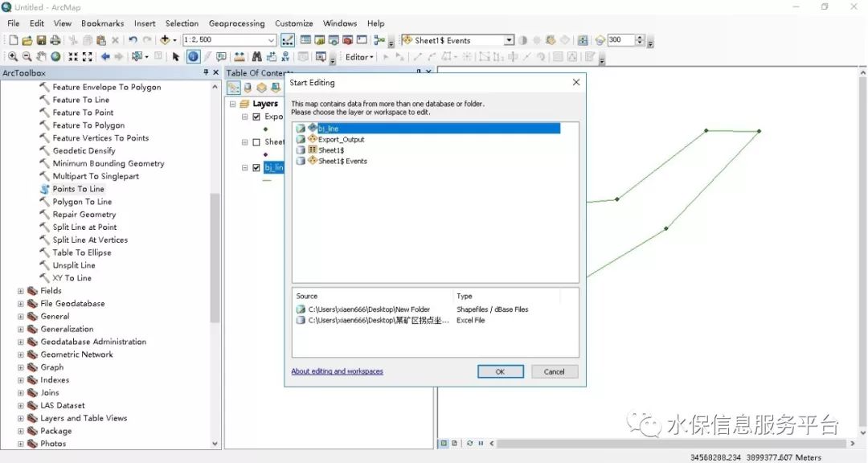Viewport: 868px width, 463px height.
Task: Open the Windows menu
Action: [340, 23]
